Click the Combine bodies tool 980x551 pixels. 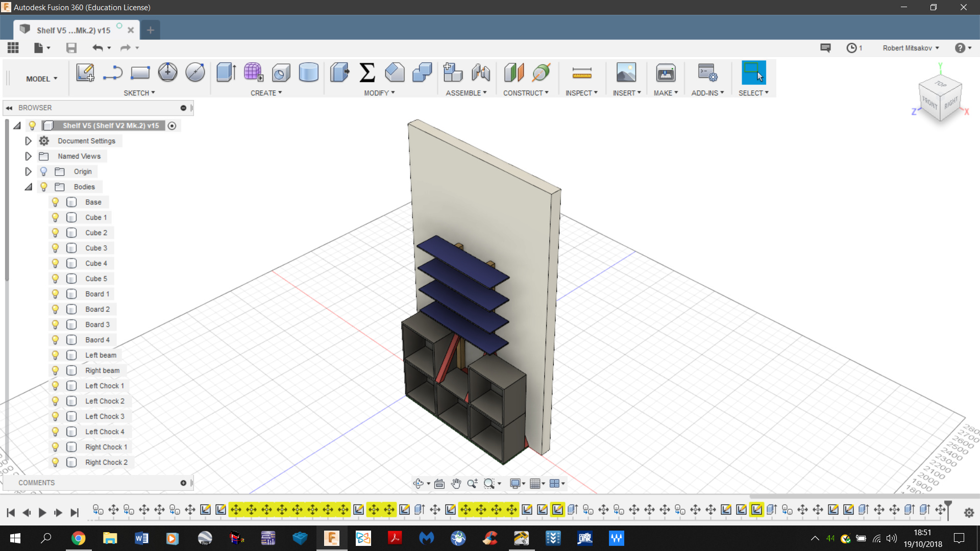tap(422, 72)
